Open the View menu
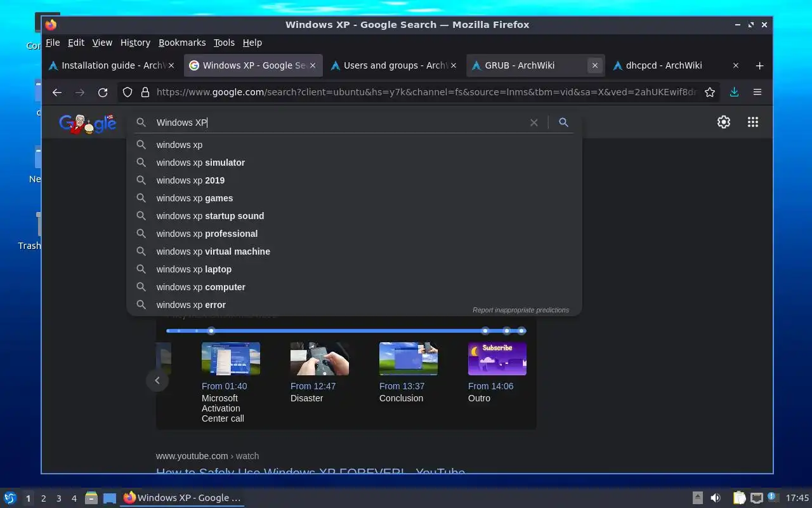The image size is (812, 508). click(x=102, y=43)
